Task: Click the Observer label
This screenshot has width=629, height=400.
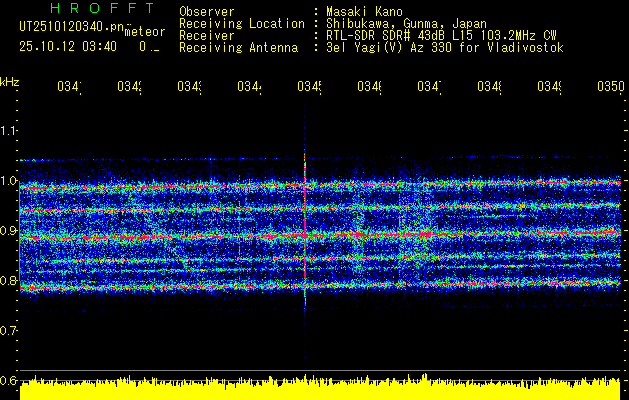Action: (207, 12)
